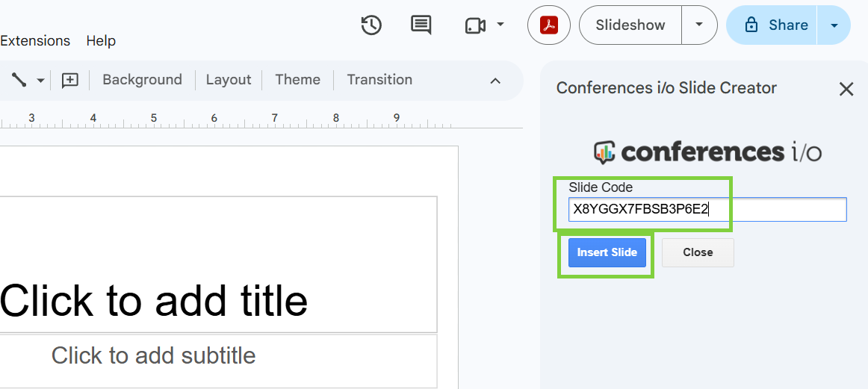Click the Close button in the sidebar
This screenshot has width=868, height=389.
pyautogui.click(x=698, y=252)
